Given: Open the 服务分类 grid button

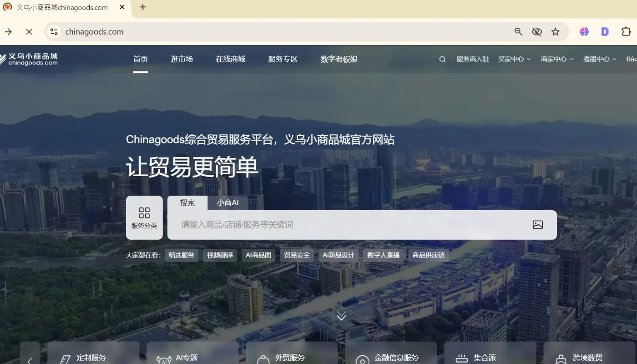Looking at the screenshot, I should [144, 217].
